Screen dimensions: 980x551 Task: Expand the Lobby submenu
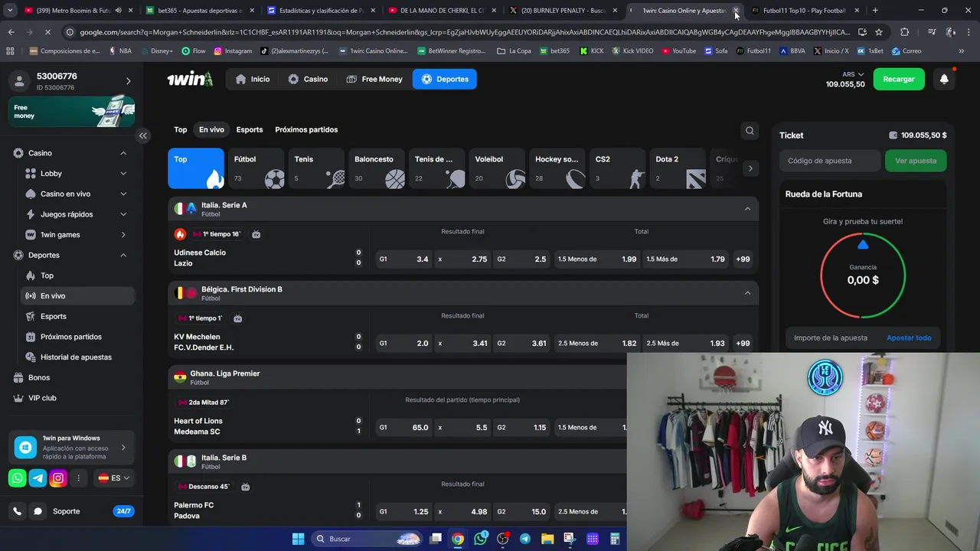coord(123,174)
